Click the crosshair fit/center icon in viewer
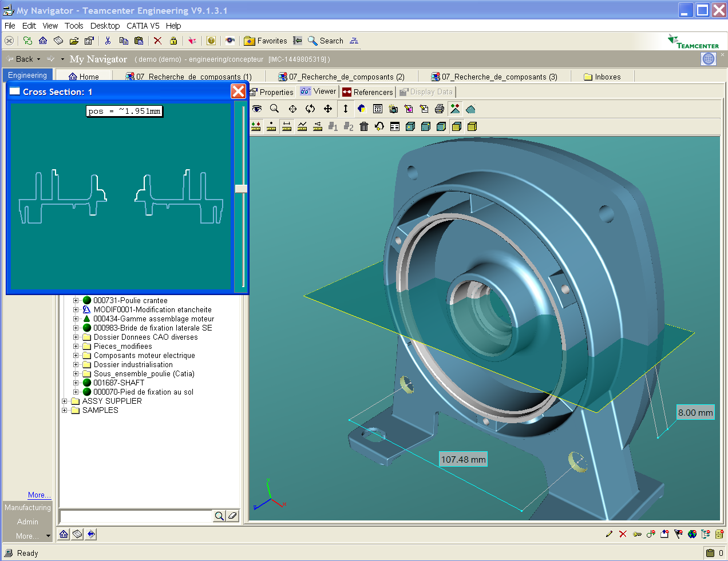728x561 pixels. pyautogui.click(x=292, y=109)
